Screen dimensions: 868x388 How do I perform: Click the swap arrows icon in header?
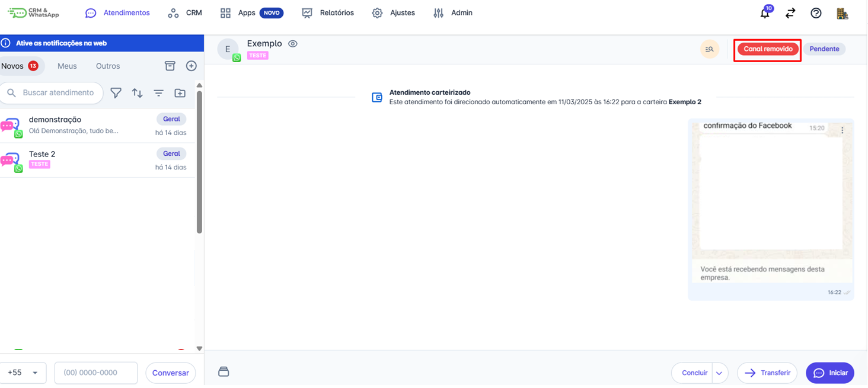pos(790,13)
